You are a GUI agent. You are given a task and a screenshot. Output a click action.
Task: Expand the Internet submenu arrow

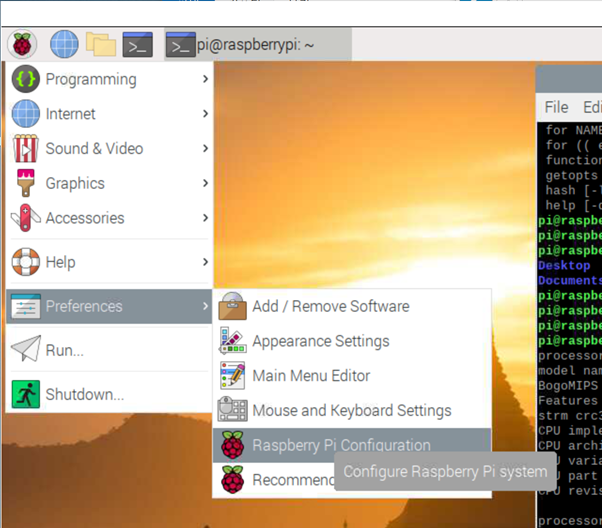(205, 114)
